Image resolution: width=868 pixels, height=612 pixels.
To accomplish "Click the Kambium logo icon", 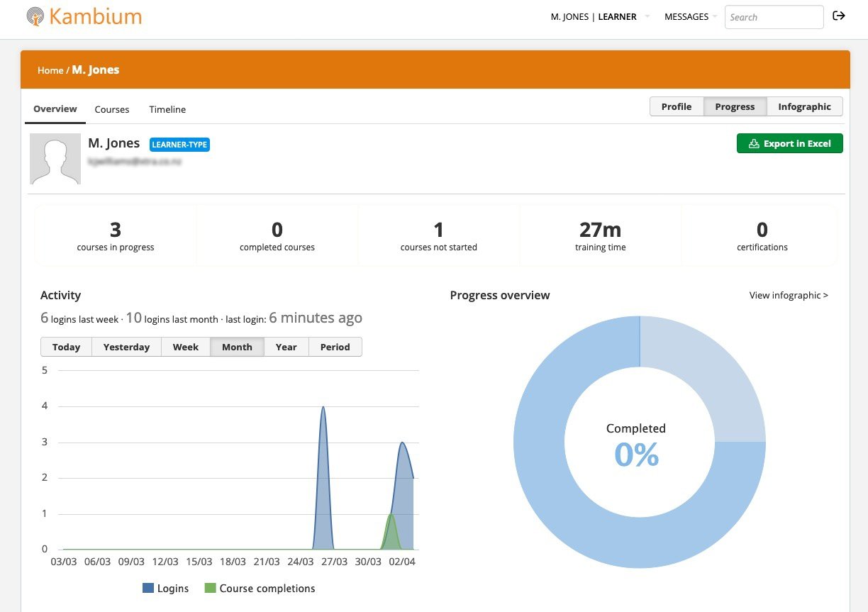I will (x=34, y=17).
